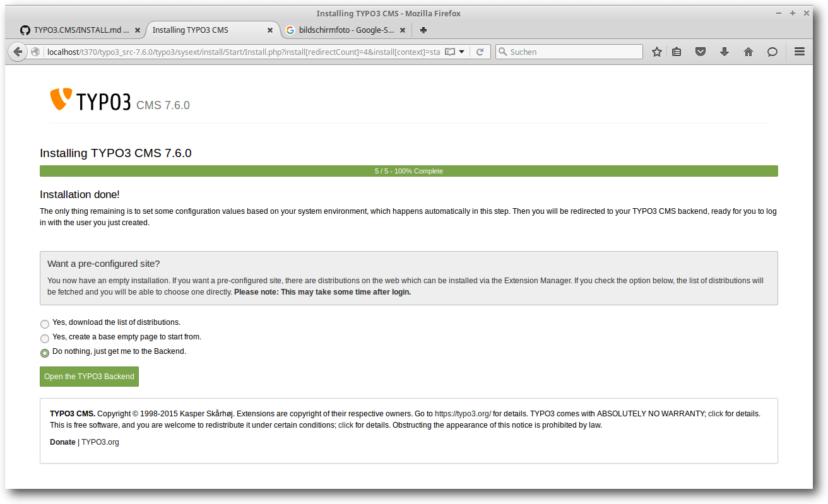The image size is (828, 504).
Task: Select Yes, create a base empty page
Action: pyautogui.click(x=45, y=338)
